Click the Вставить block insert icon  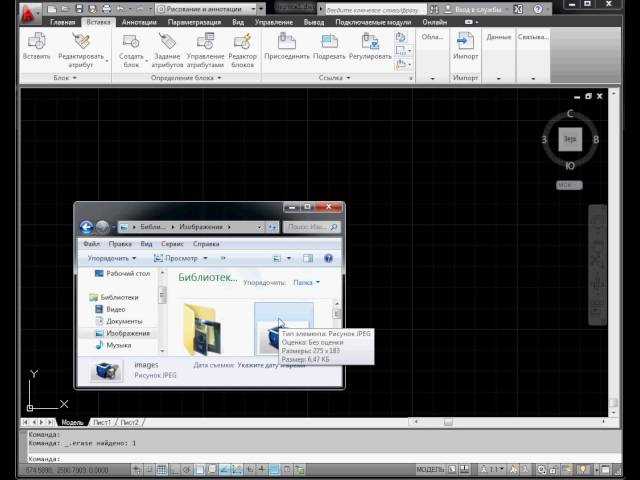point(37,42)
